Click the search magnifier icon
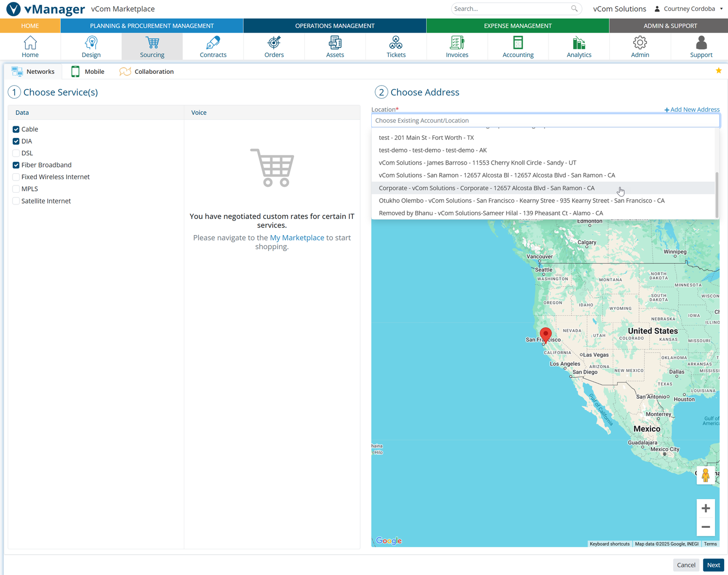 (x=574, y=9)
